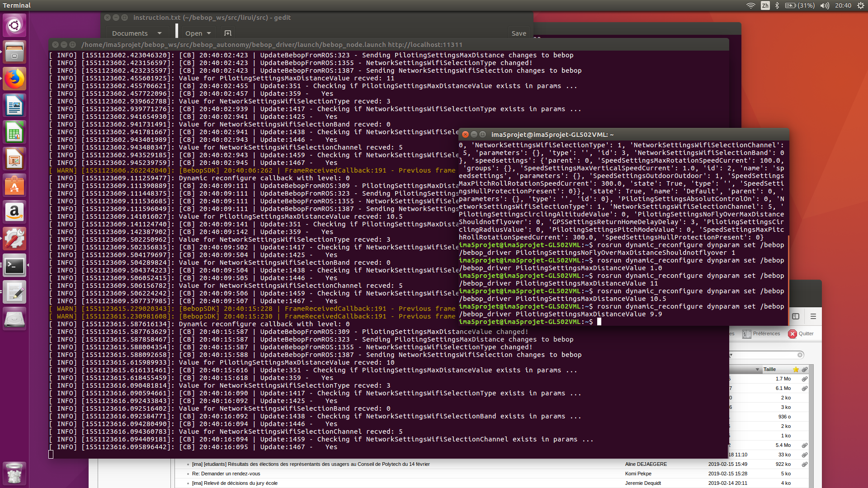Open the hamburger menu button
The image size is (868, 488).
pos(813,316)
